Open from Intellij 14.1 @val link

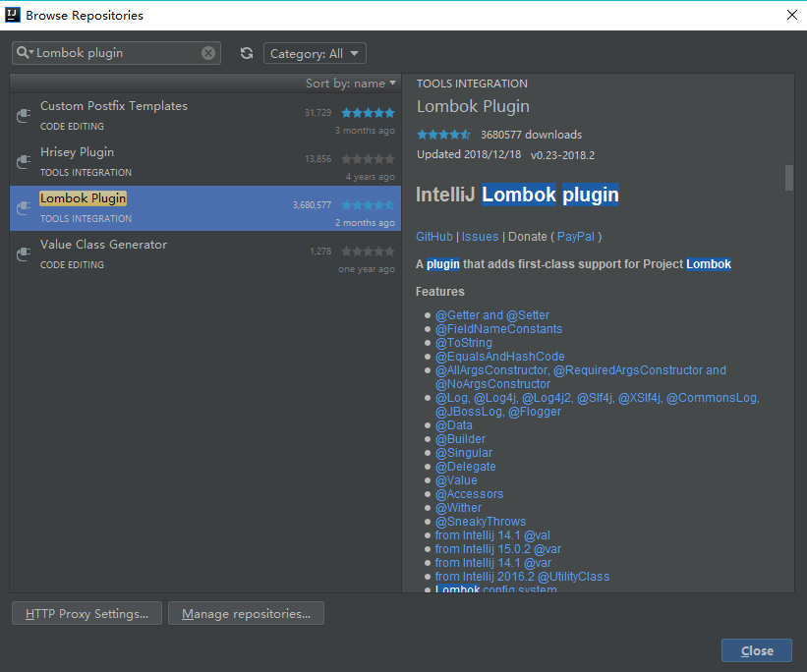(492, 535)
